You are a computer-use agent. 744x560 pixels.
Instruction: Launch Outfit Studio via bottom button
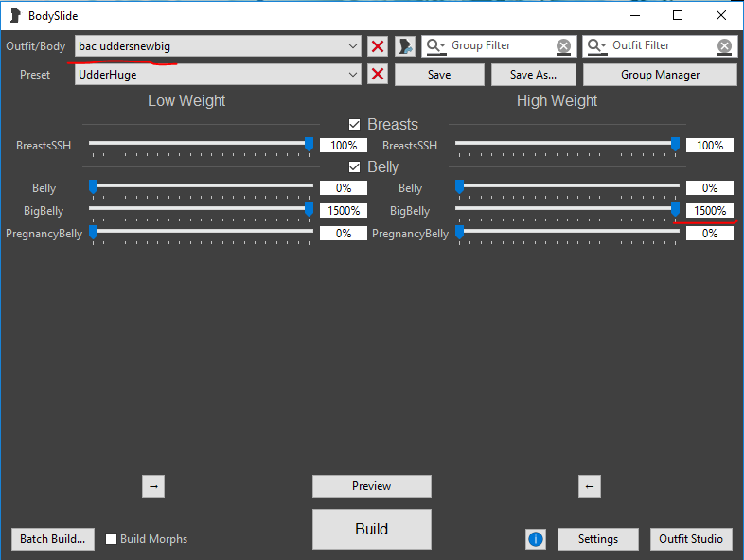point(691,539)
